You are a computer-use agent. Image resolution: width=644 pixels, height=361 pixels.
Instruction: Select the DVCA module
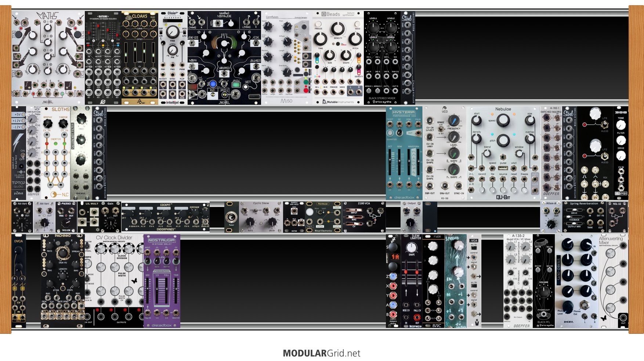(x=19, y=281)
